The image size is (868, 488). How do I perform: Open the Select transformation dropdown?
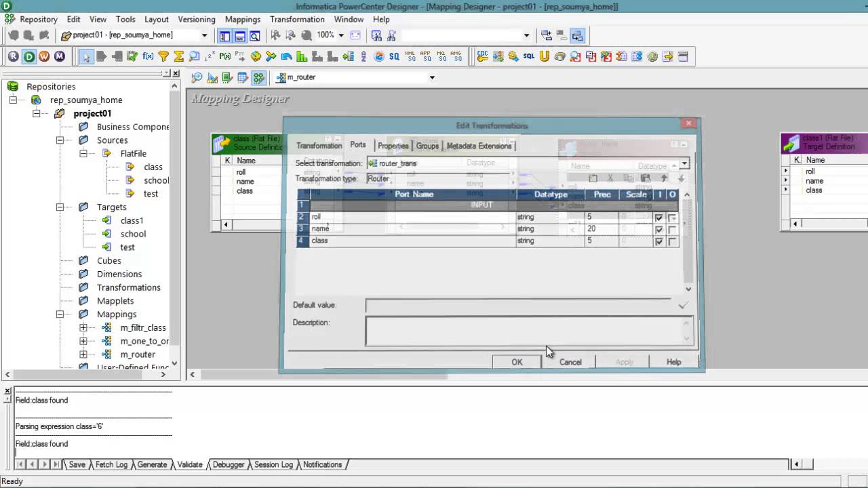point(684,163)
